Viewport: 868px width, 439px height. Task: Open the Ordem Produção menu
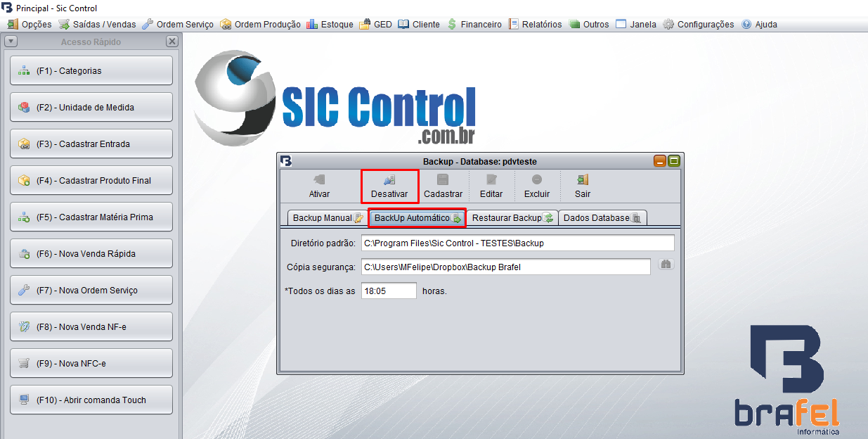[x=261, y=24]
